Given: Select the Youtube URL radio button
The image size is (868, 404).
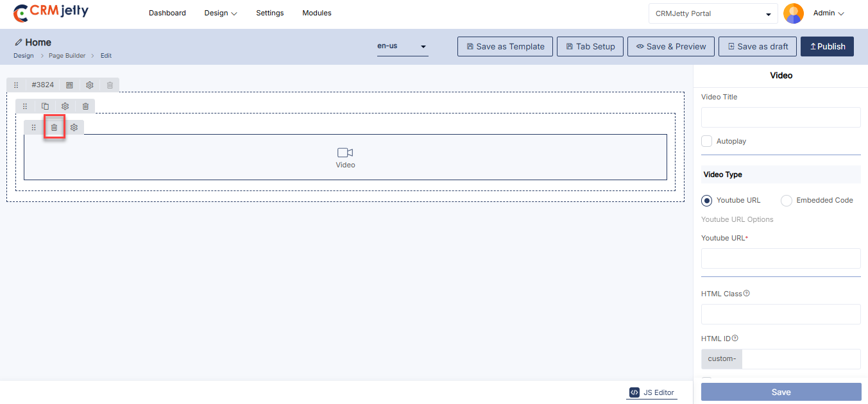Looking at the screenshot, I should [707, 201].
